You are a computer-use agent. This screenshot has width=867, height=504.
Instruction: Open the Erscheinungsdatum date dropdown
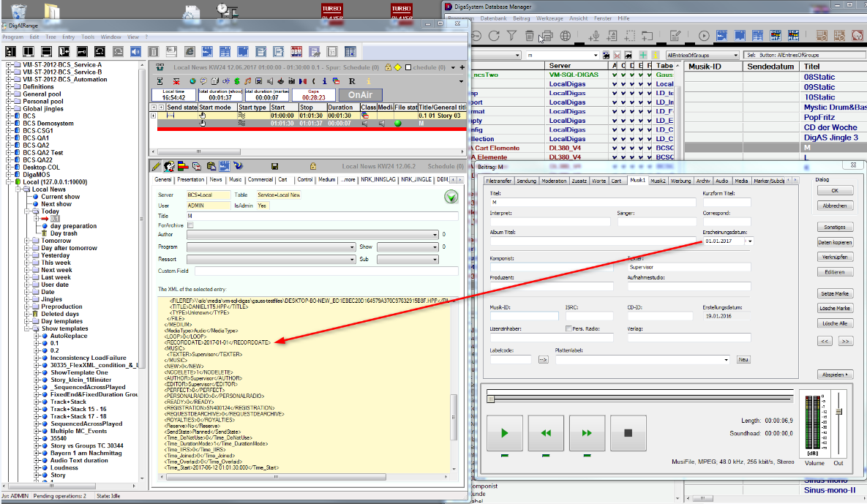point(750,241)
